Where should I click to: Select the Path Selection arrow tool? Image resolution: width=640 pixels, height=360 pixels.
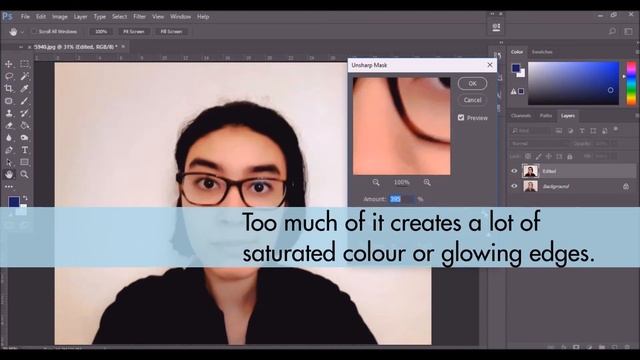pos(9,162)
